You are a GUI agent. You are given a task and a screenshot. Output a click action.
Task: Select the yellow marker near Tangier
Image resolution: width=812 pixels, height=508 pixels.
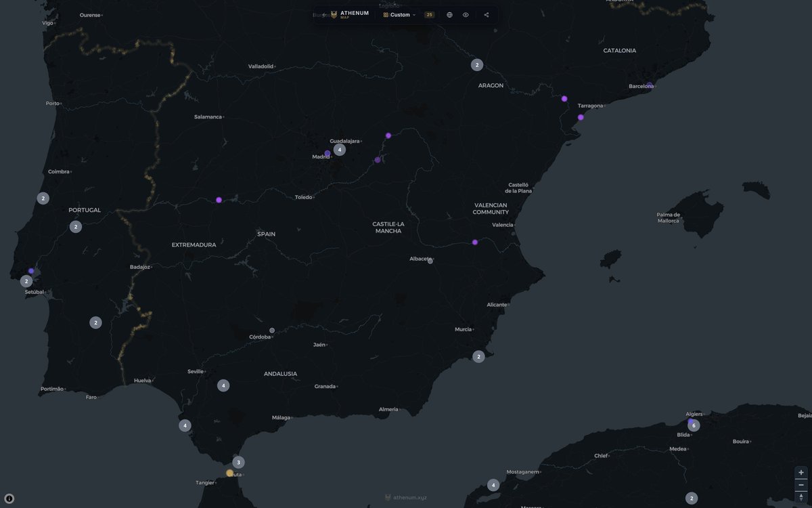click(229, 473)
